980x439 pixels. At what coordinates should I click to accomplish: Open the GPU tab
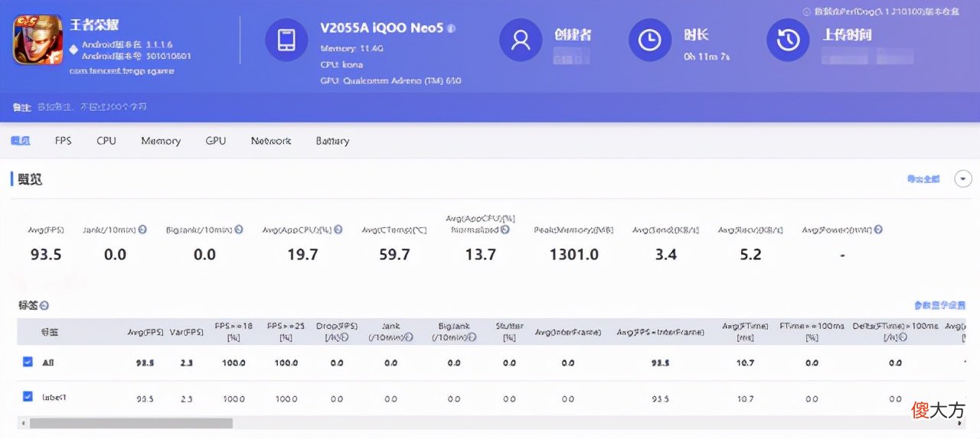pyautogui.click(x=216, y=141)
